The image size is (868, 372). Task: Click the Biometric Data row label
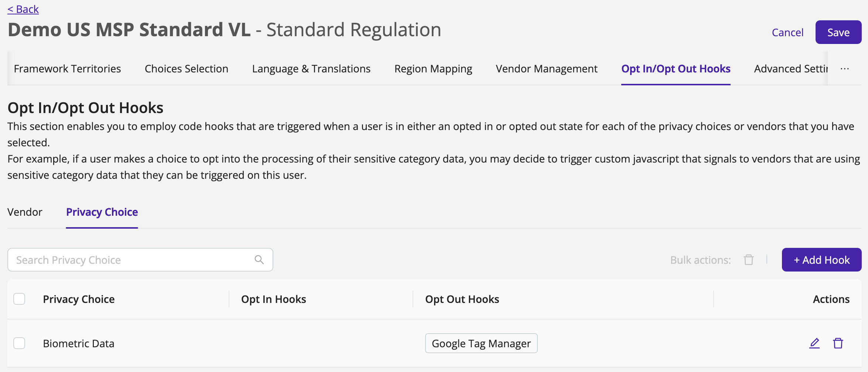pyautogui.click(x=79, y=343)
